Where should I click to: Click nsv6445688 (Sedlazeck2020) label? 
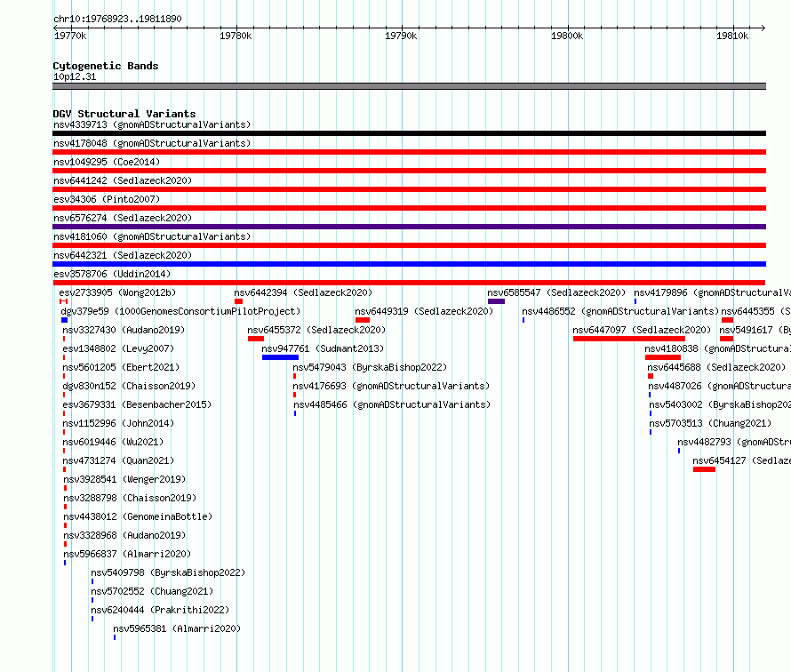[717, 367]
